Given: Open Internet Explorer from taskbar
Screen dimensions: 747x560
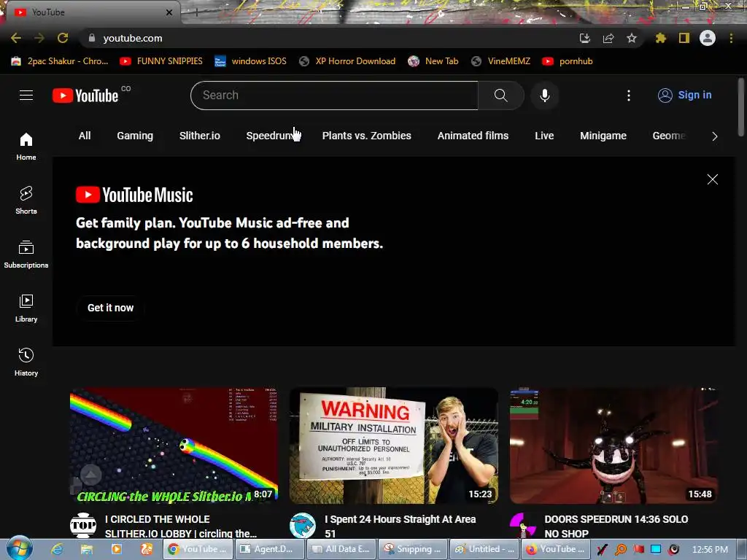Looking at the screenshot, I should click(x=57, y=549).
